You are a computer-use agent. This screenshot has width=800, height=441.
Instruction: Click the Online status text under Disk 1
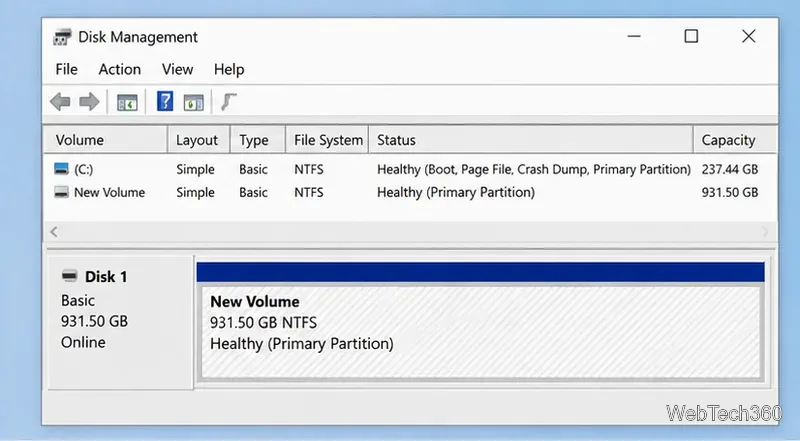(x=83, y=342)
